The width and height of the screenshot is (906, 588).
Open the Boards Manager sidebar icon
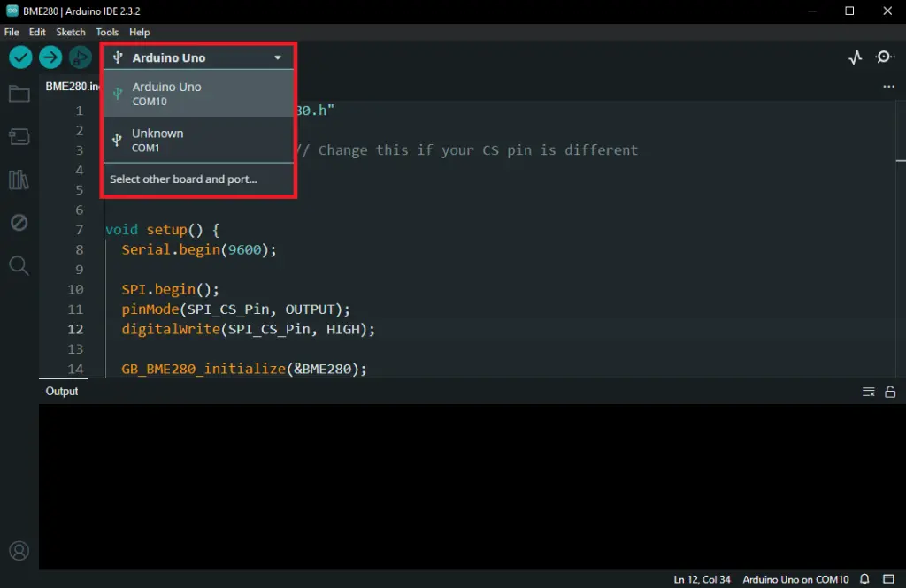tap(19, 136)
